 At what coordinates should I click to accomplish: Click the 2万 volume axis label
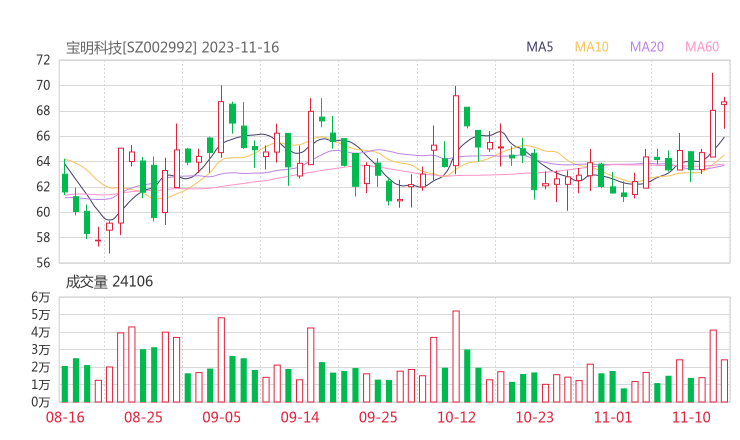click(41, 367)
